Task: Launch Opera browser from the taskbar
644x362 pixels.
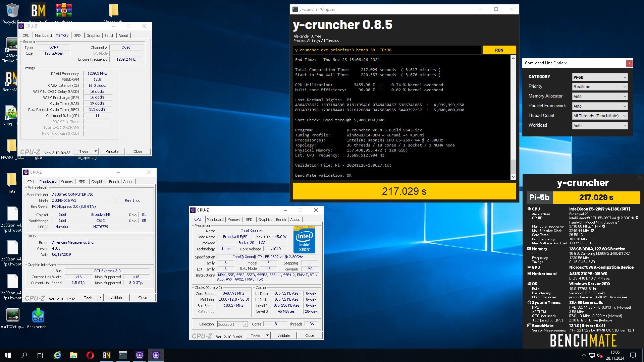Action: pos(90,355)
